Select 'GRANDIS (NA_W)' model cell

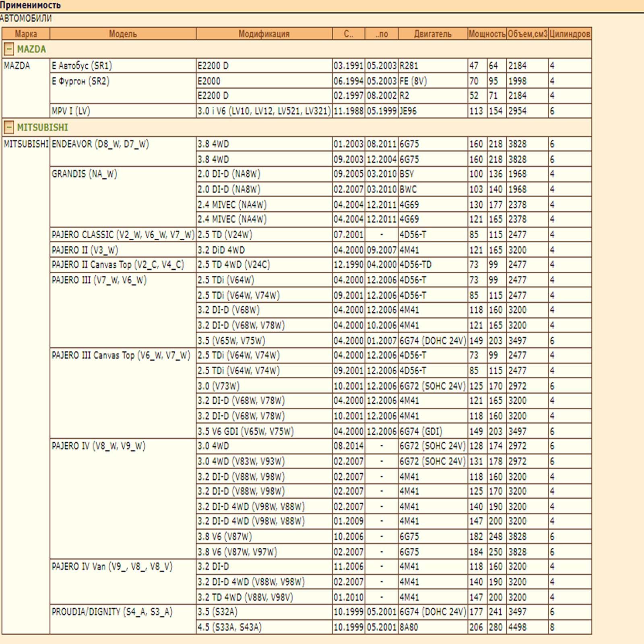pyautogui.click(x=123, y=197)
